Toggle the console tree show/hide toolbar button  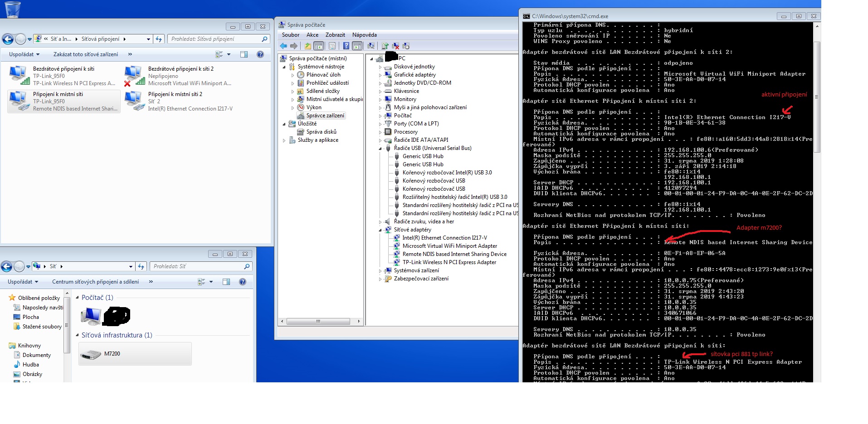[319, 46]
